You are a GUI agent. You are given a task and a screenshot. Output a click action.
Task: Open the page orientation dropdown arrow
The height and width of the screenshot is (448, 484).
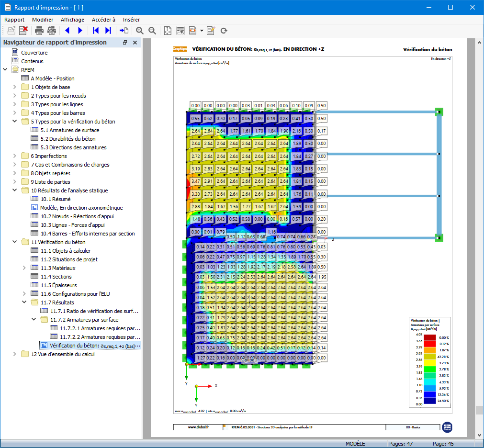202,31
